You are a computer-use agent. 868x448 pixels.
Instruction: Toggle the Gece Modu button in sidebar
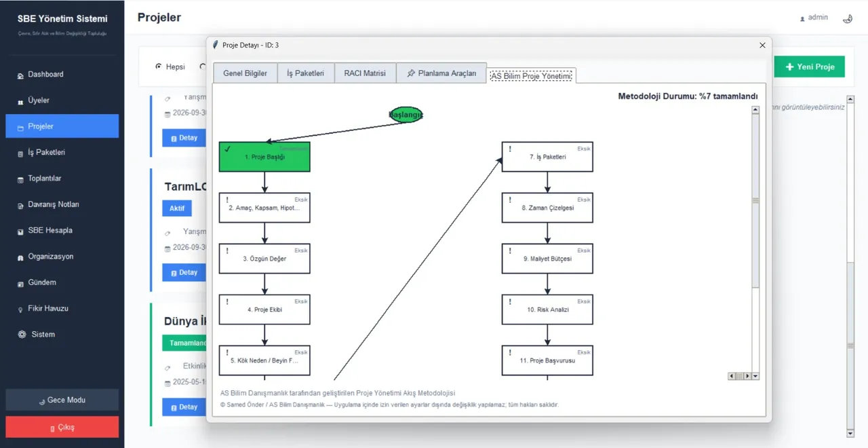[x=62, y=400]
